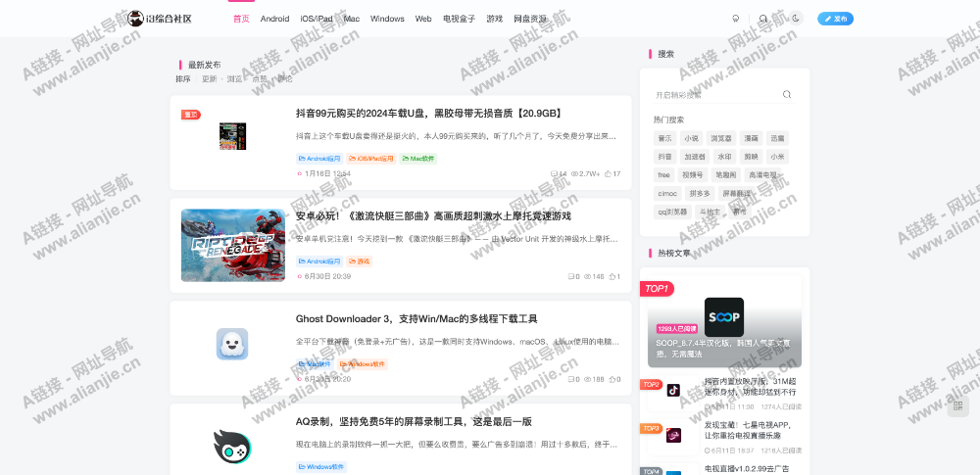This screenshot has height=475, width=980.
Task: Open the TOP1 SOOP article card
Action: tap(724, 321)
